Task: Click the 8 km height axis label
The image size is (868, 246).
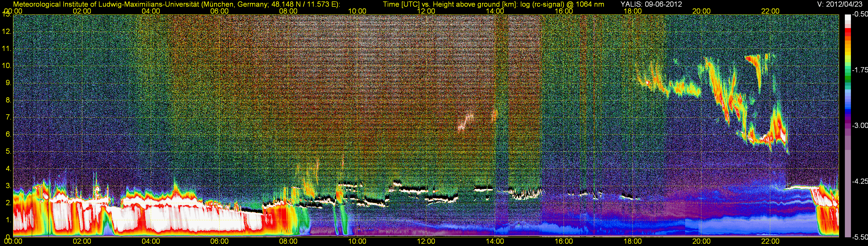Action: [8, 100]
